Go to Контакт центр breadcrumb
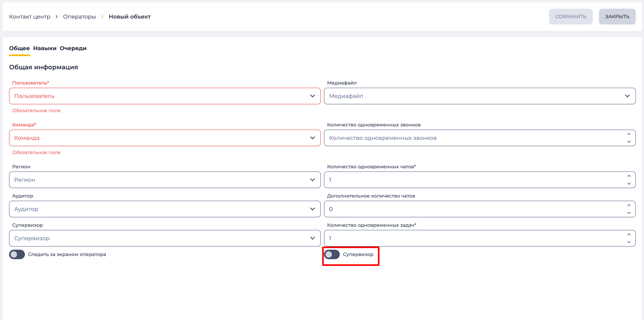 point(30,17)
